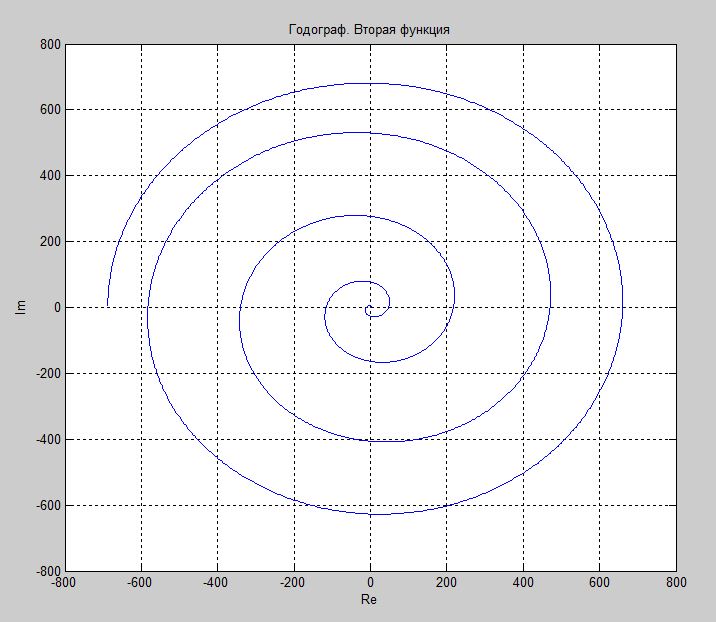Click the 0 tick label on the Re axis

[x=370, y=583]
